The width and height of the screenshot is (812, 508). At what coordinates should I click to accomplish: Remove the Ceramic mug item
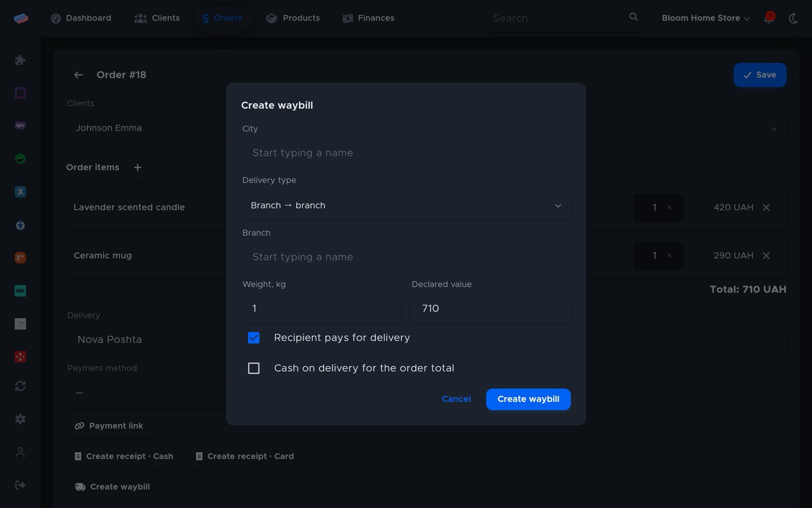(x=766, y=256)
